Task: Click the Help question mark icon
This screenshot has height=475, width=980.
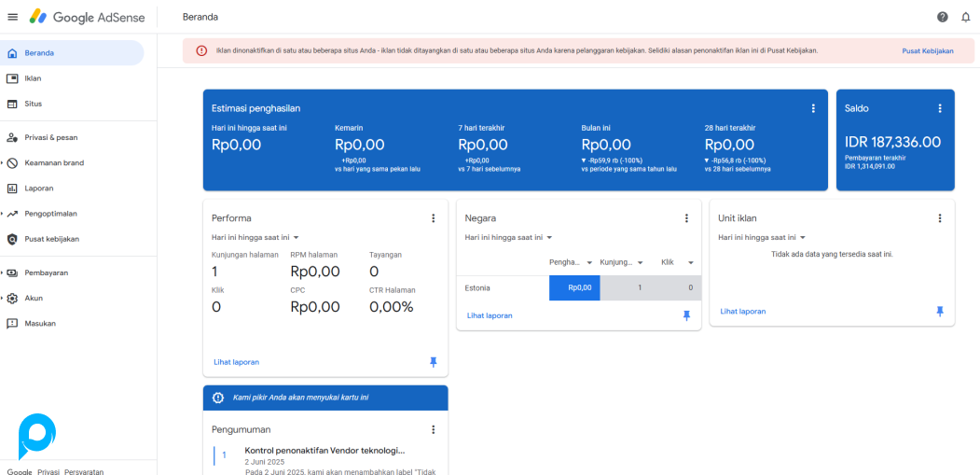Action: click(x=943, y=17)
